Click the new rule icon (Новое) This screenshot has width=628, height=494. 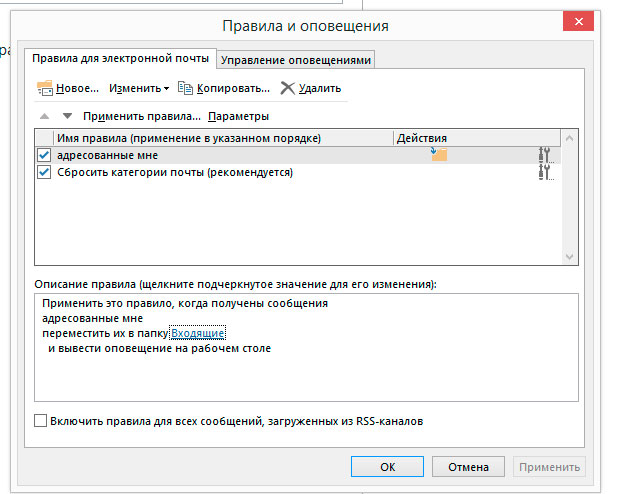[x=45, y=88]
